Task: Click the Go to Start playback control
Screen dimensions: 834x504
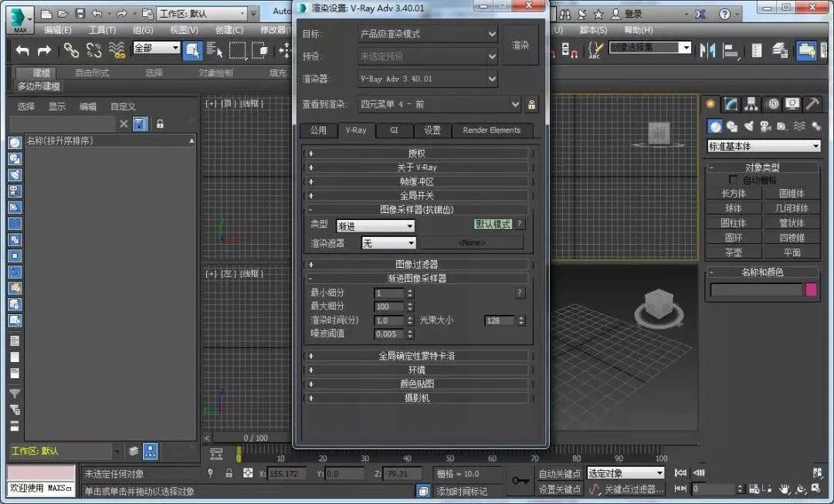Action: (x=680, y=472)
